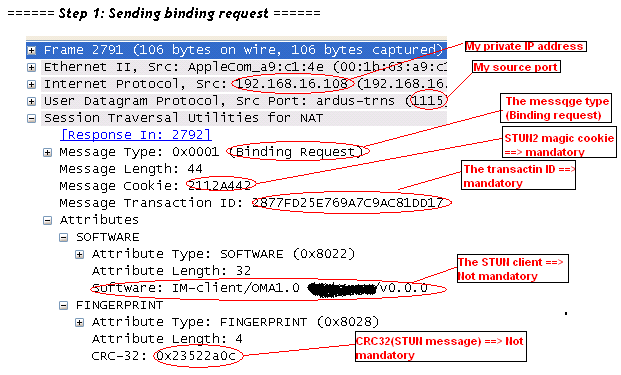Click Attribute Type: FINGERPRINT (0x8028) text

click(235, 322)
